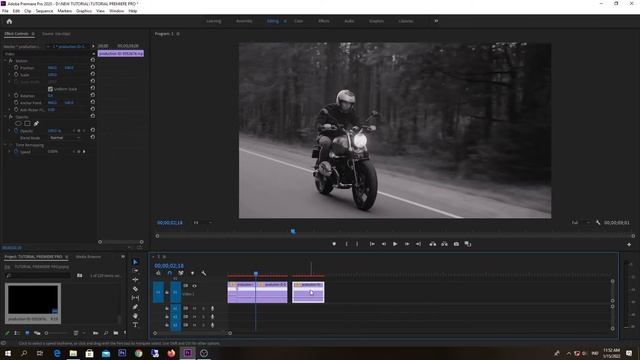Select the Pen tool in tools panel
Viewport: 640px width, 360px height.
(136, 307)
